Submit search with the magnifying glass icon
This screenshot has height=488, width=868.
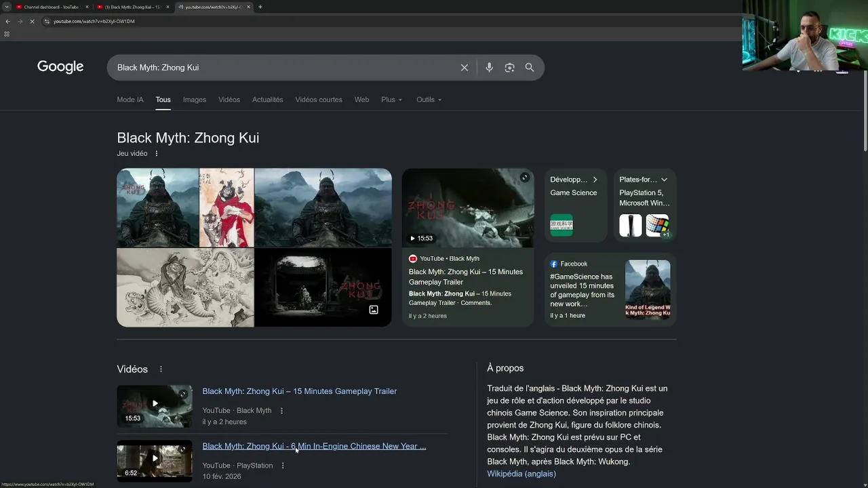[x=530, y=68]
